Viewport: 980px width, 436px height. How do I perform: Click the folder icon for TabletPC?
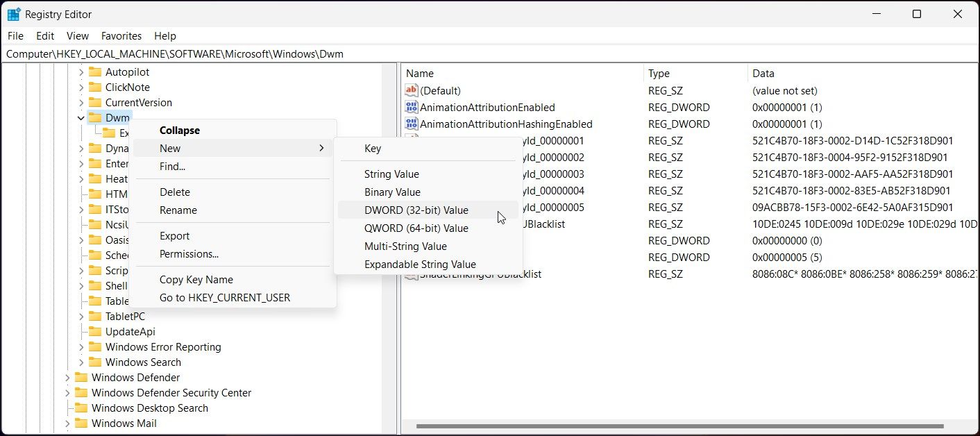point(96,316)
